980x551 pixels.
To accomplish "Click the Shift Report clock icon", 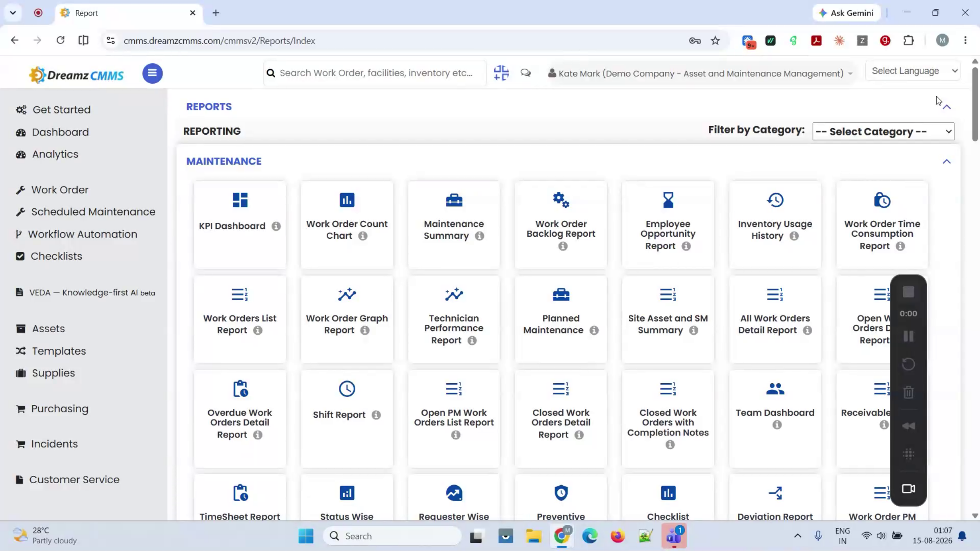I will click(347, 389).
